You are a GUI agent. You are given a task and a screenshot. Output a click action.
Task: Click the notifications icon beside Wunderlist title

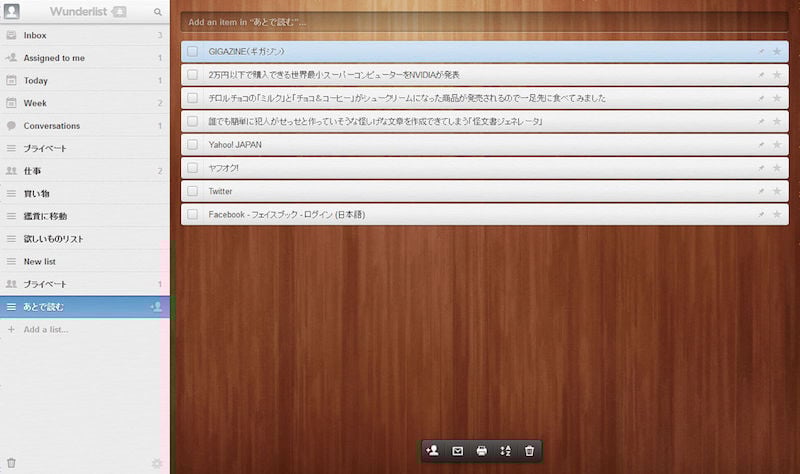[119, 12]
